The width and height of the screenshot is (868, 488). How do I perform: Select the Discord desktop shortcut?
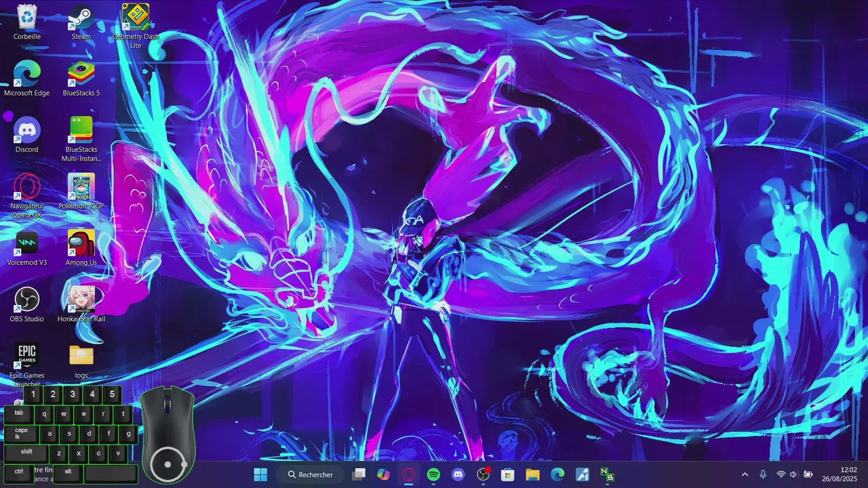point(27,135)
